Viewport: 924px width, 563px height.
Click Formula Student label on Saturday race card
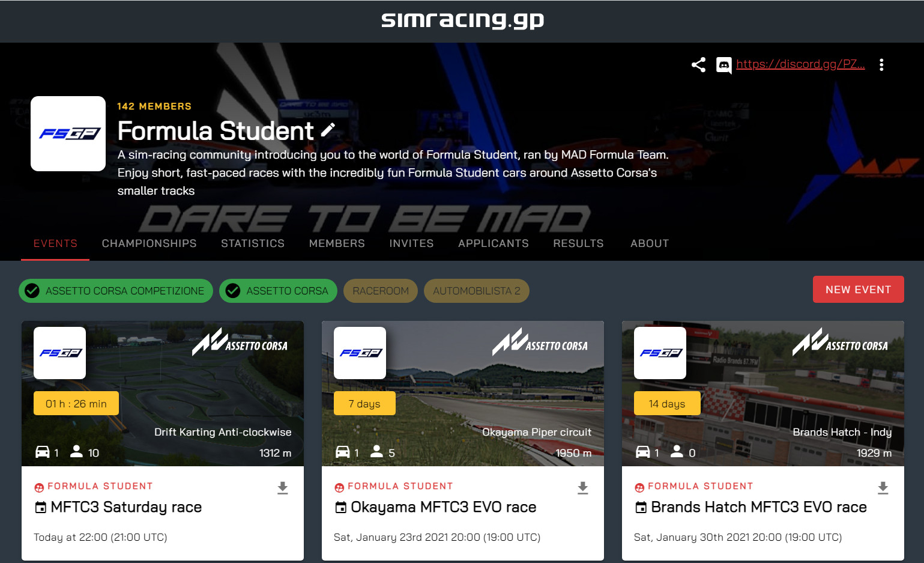pyautogui.click(x=100, y=486)
